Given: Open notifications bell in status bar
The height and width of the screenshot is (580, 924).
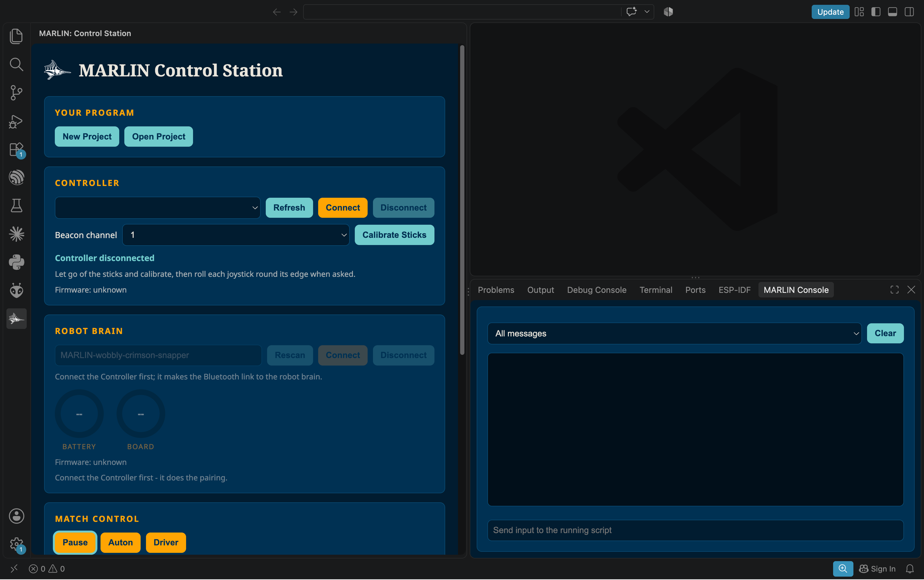Looking at the screenshot, I should (x=909, y=569).
